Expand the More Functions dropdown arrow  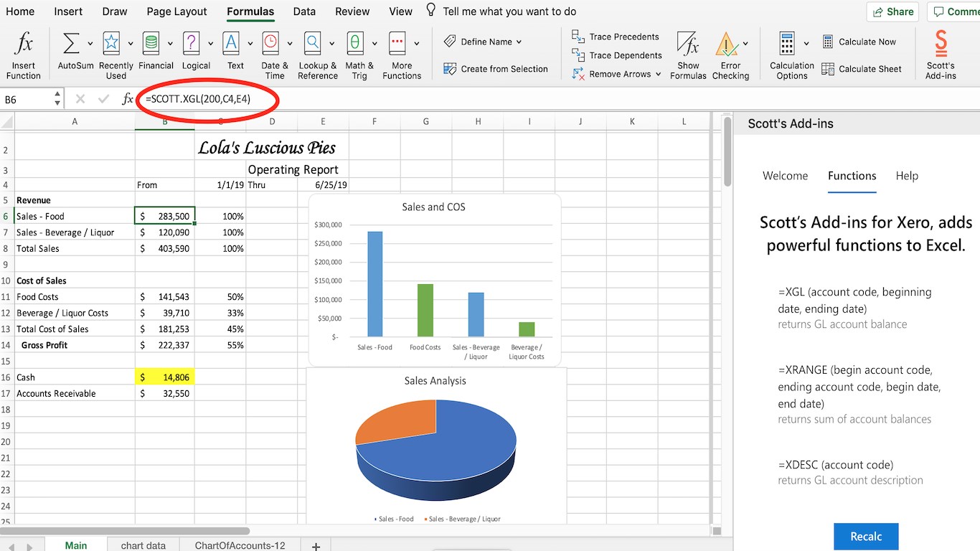[417, 44]
